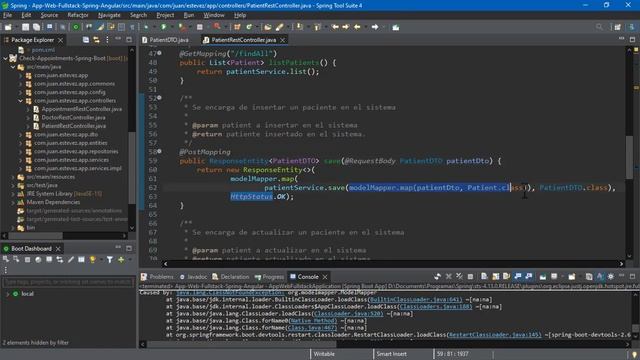Click the Save toolbar icon

pos(25,27)
